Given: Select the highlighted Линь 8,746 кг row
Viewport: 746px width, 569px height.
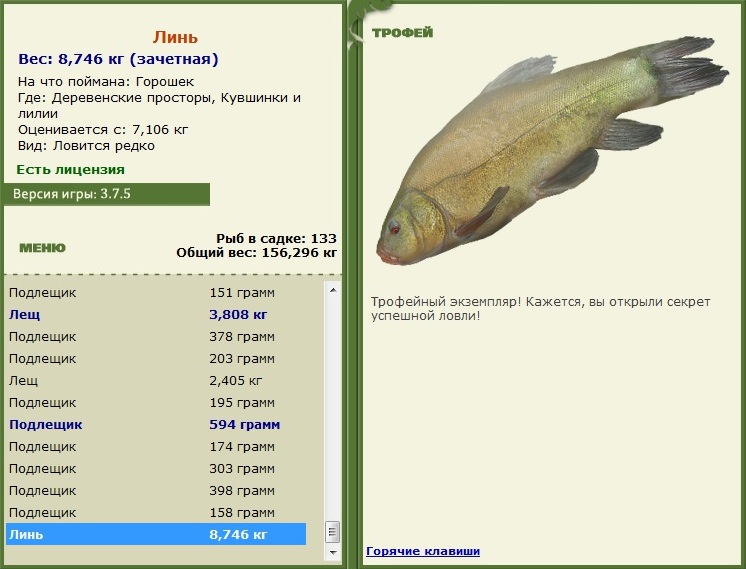Looking at the screenshot, I should point(156,534).
